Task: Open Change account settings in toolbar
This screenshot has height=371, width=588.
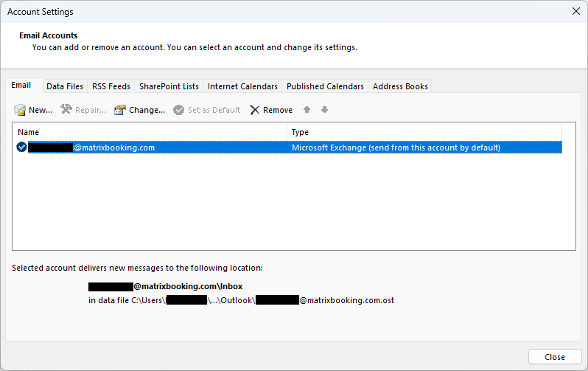Action: (139, 110)
